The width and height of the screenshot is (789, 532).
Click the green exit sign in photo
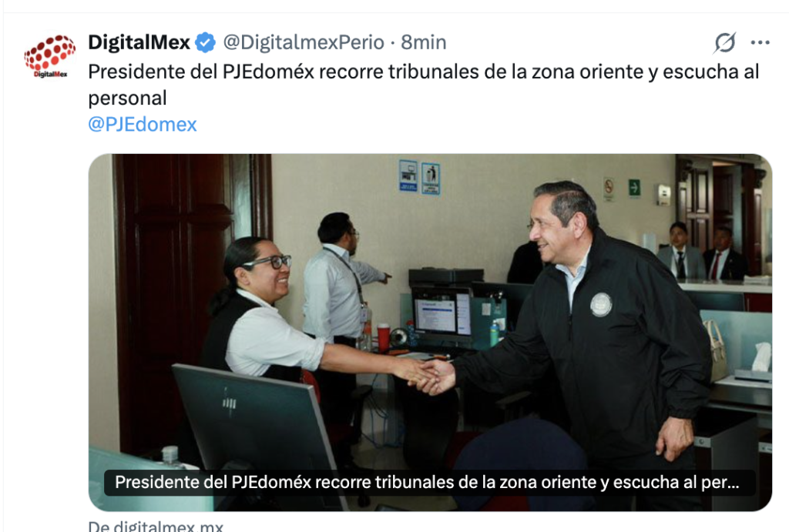point(634,188)
